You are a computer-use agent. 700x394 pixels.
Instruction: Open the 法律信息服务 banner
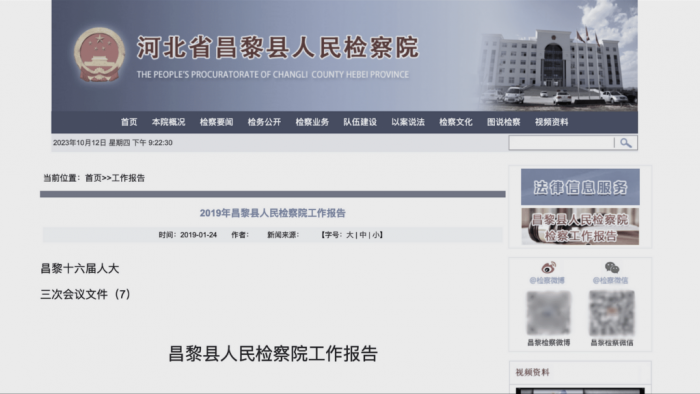click(x=580, y=187)
